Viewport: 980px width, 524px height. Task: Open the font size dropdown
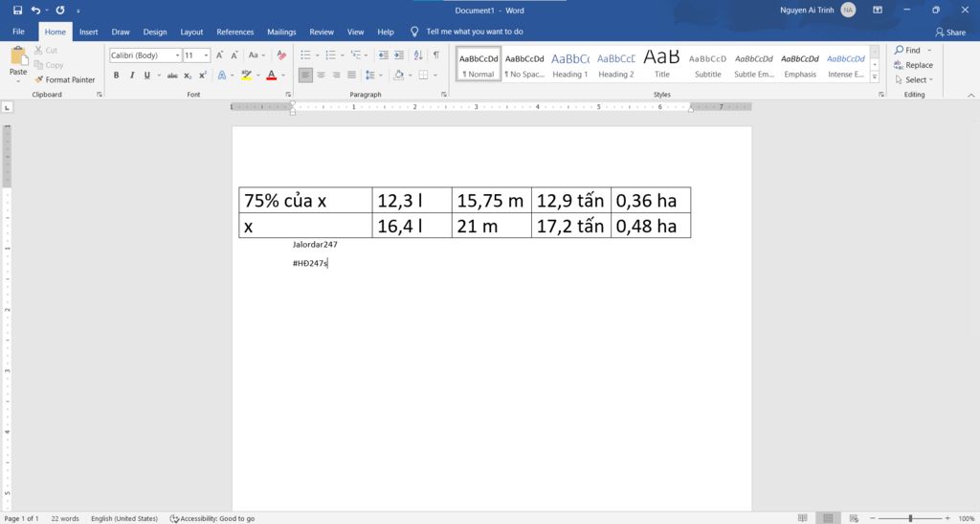tap(207, 55)
